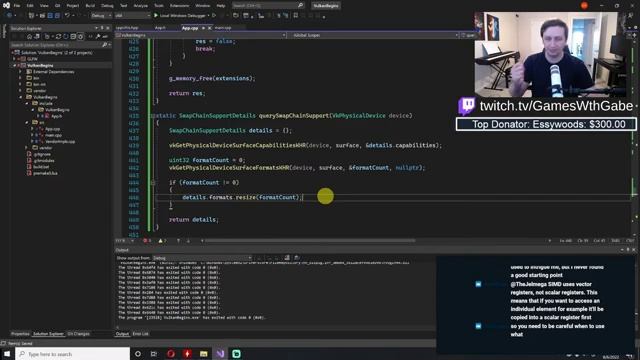Select the bin-int folder
The height and width of the screenshot is (360, 640).
click(39, 84)
